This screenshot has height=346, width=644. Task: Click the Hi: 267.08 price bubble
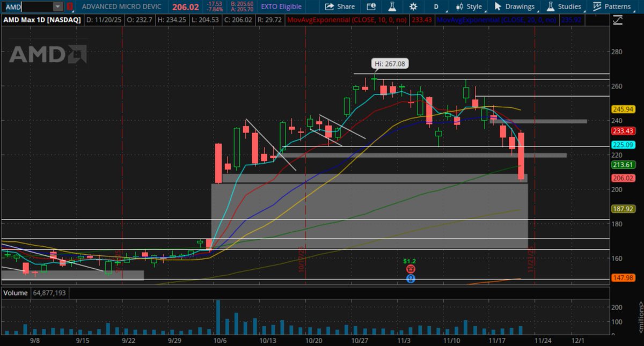tap(390, 63)
